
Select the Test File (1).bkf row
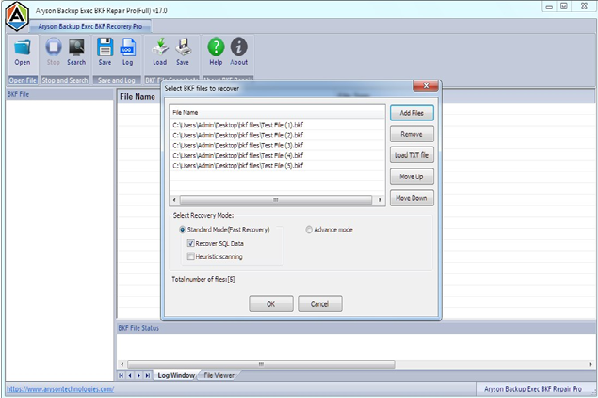coord(277,125)
